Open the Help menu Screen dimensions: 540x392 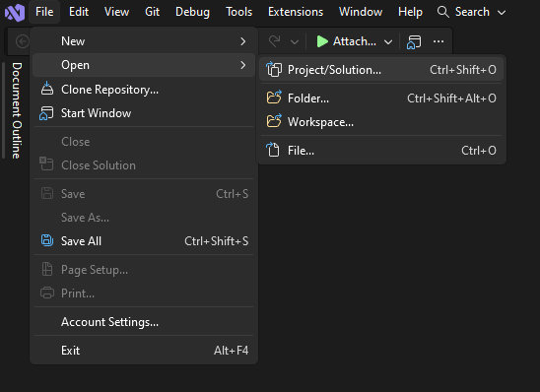coord(410,12)
